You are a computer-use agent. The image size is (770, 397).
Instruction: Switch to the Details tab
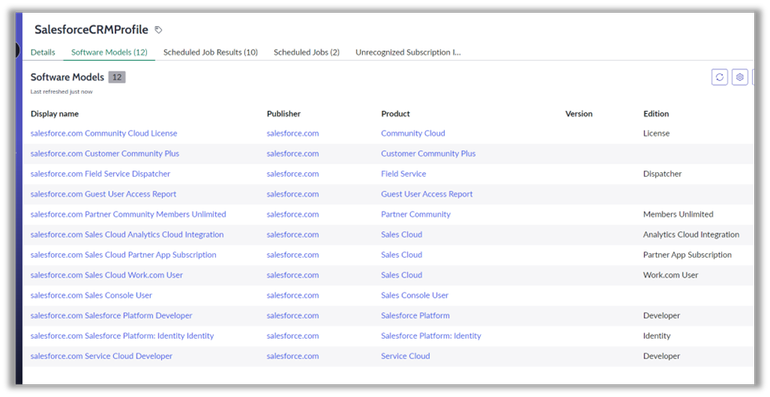(43, 52)
